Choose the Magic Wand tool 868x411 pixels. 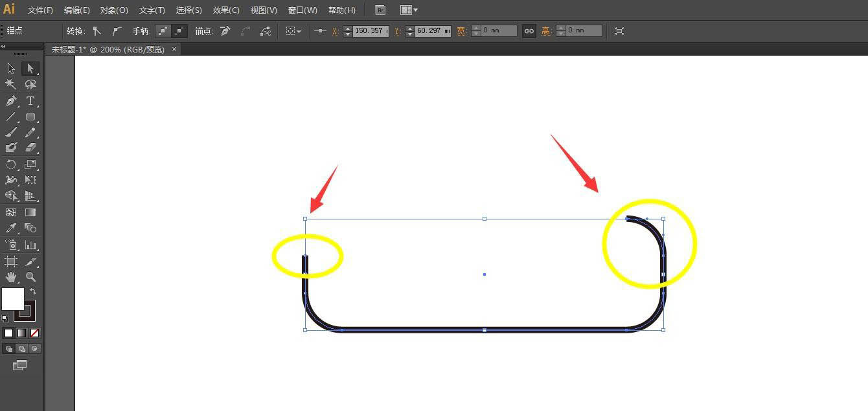[11, 85]
